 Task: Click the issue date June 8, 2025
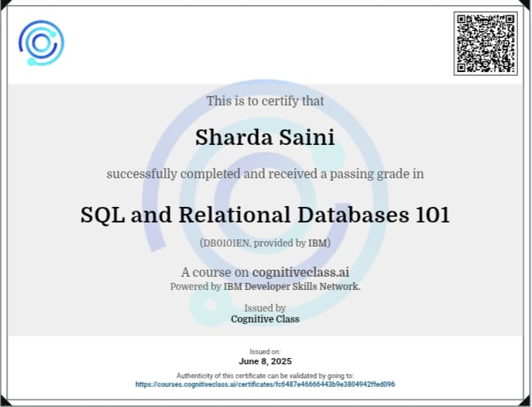click(x=265, y=361)
